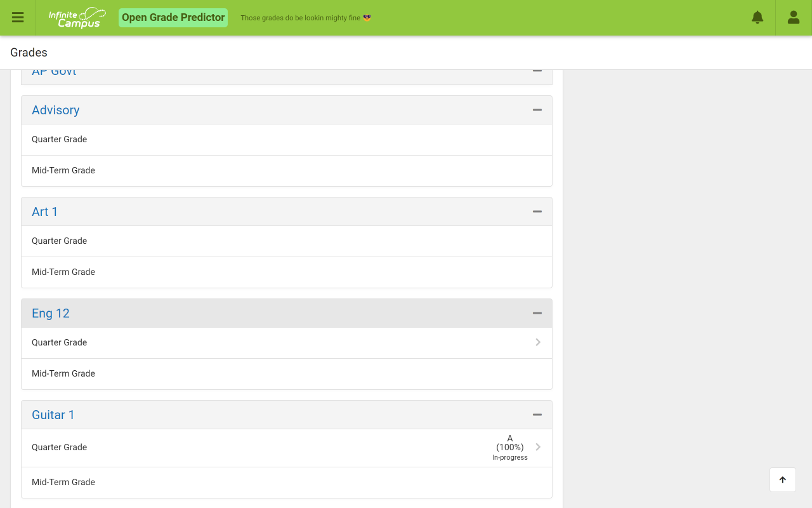Image resolution: width=812 pixels, height=508 pixels.
Task: Open the Eng 12 course link
Action: pos(51,313)
